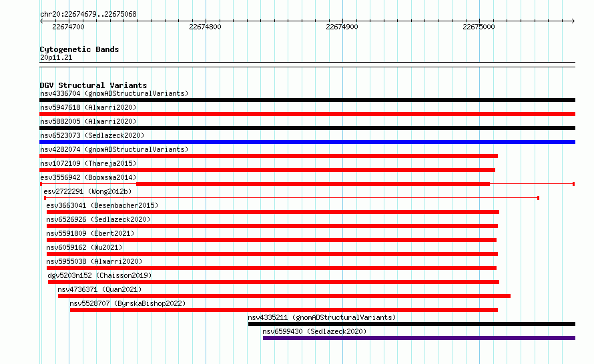Open variant label nsv5882005 (Almarri2020)

88,121
